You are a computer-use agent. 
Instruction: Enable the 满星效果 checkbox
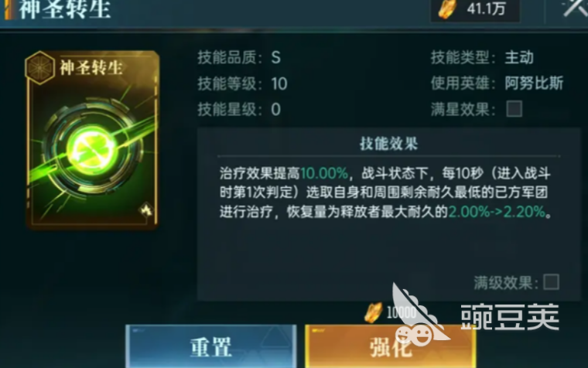pyautogui.click(x=514, y=109)
